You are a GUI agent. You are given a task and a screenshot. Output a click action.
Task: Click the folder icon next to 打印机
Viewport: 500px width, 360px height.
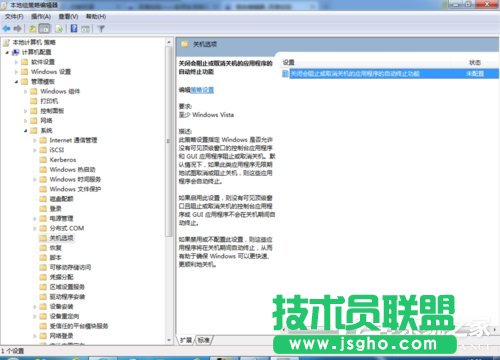[34, 101]
